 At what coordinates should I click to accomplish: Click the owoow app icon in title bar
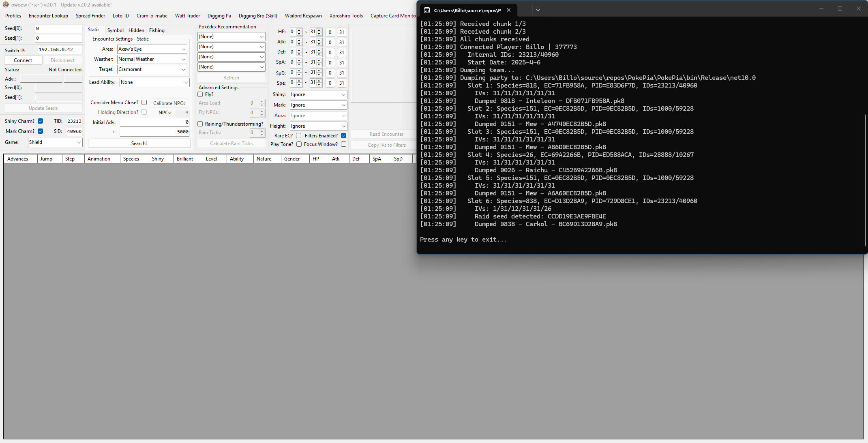[x=5, y=4]
